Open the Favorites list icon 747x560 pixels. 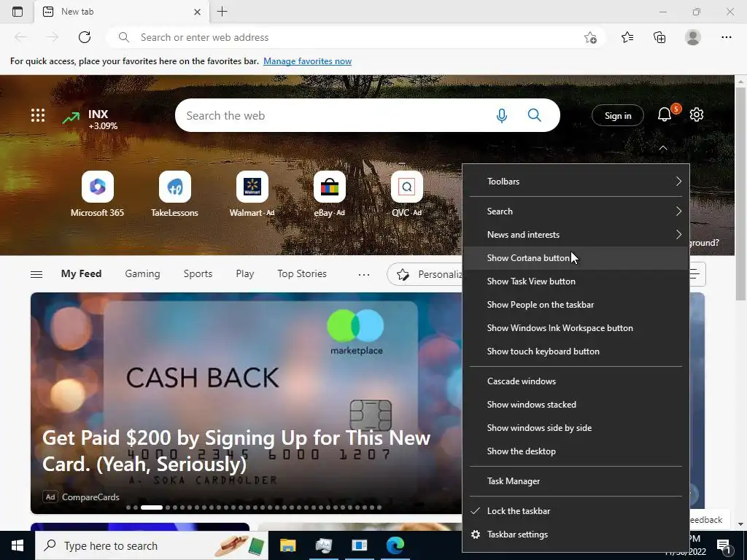[627, 37]
